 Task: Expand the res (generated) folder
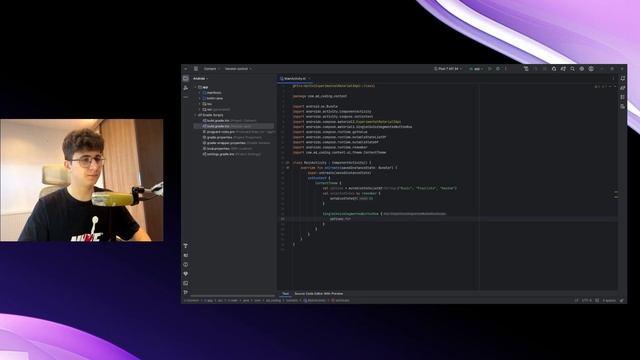click(200, 109)
